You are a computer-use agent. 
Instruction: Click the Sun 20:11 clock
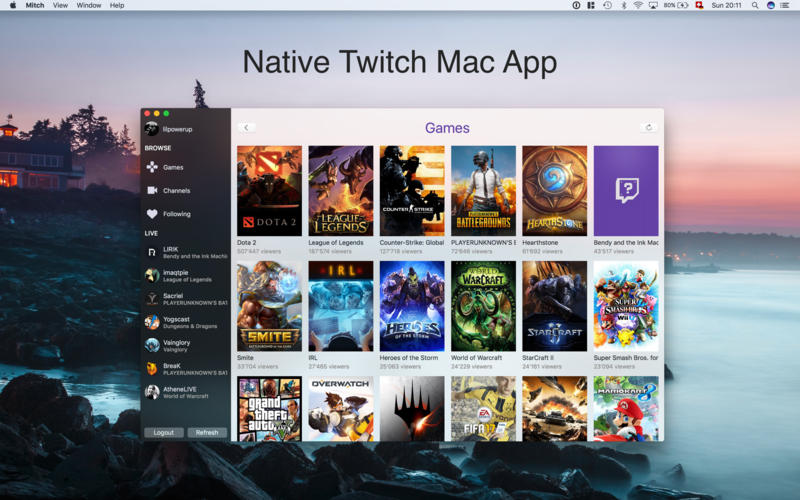pyautogui.click(x=727, y=5)
